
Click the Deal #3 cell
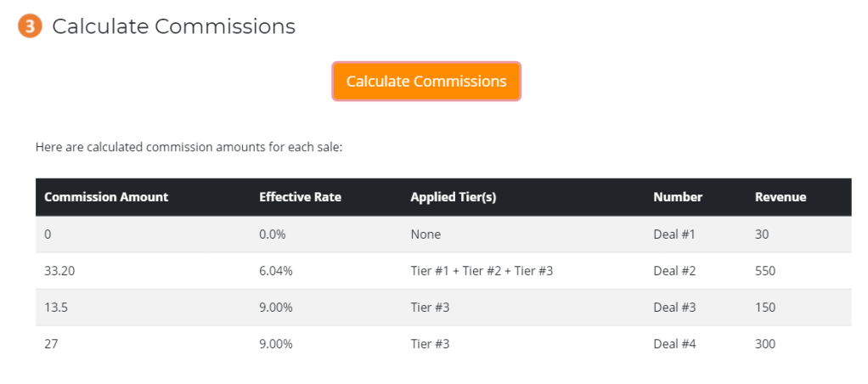(674, 308)
